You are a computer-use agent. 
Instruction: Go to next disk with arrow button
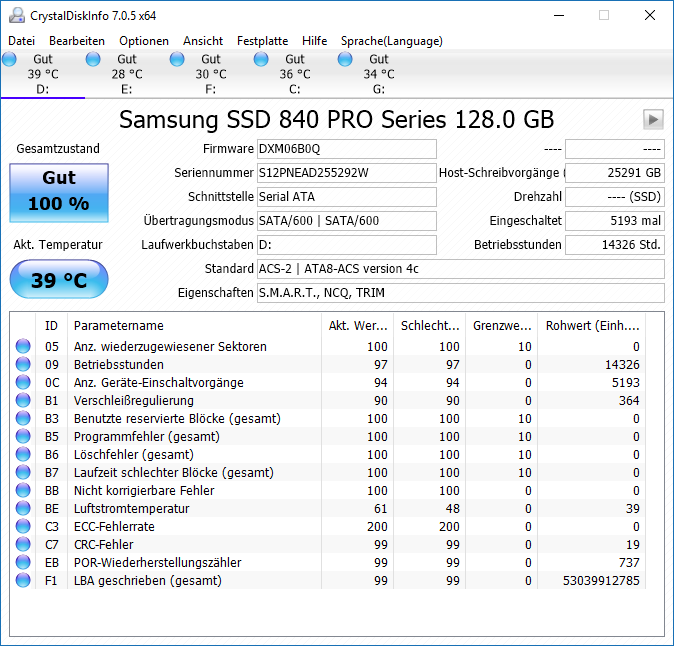[x=653, y=119]
